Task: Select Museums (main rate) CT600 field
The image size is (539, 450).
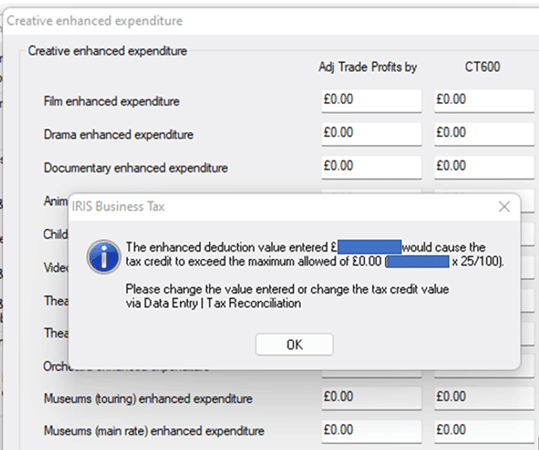Action: pyautogui.click(x=484, y=431)
